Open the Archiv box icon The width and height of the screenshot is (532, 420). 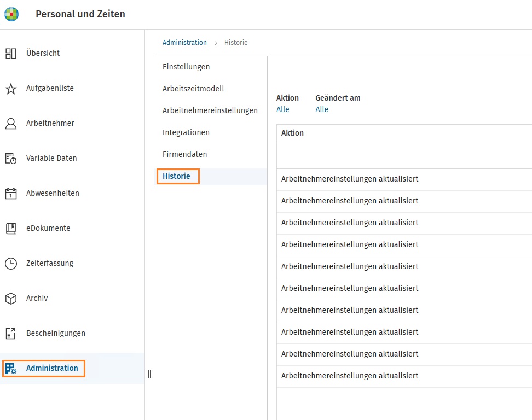pos(11,298)
